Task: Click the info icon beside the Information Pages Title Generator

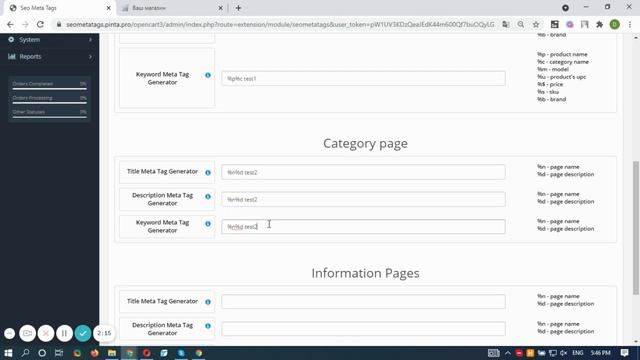Action: (208, 302)
